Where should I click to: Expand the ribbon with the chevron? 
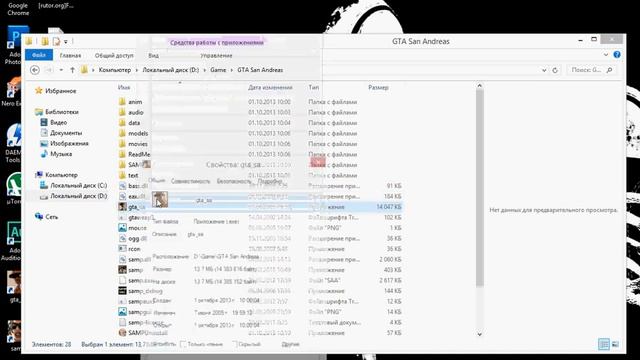point(606,55)
